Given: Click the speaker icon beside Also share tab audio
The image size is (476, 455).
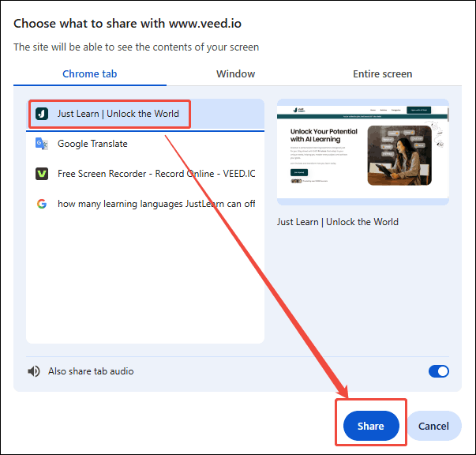Looking at the screenshot, I should coord(34,371).
